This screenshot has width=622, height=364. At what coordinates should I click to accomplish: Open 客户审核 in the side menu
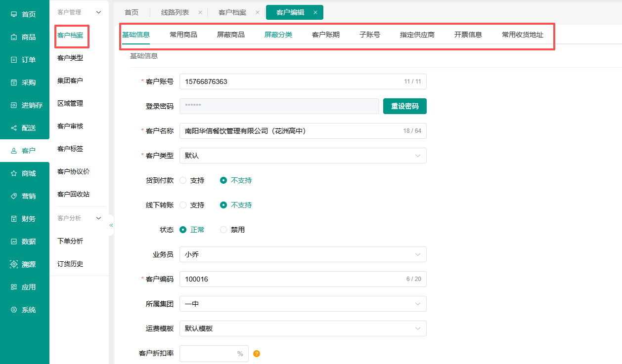tap(70, 126)
